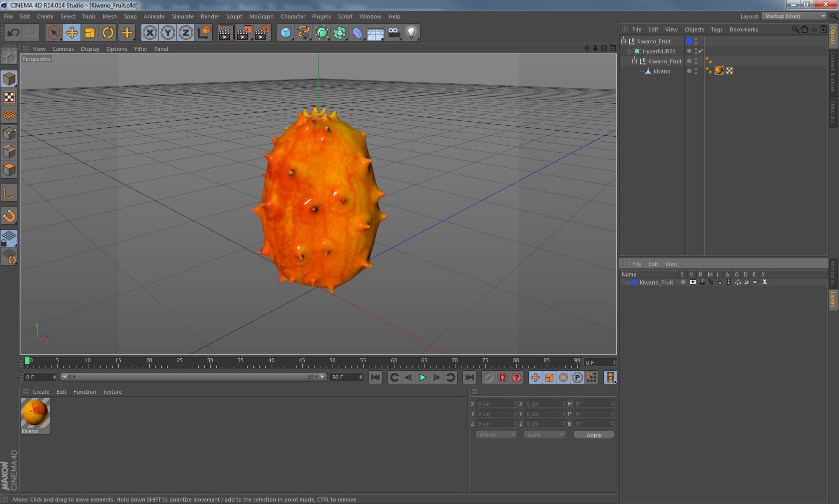
Task: Open the viewport Cameras menu
Action: point(63,49)
